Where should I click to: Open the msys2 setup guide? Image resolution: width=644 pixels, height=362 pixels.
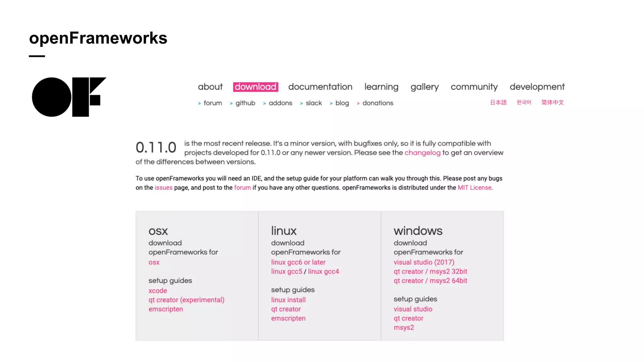click(x=404, y=327)
